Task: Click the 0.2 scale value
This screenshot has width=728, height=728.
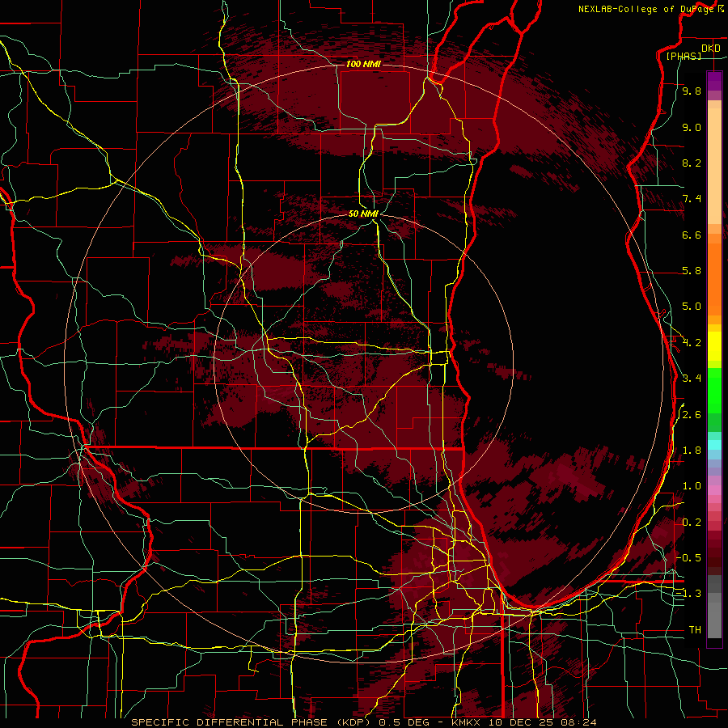Action: 692,523
